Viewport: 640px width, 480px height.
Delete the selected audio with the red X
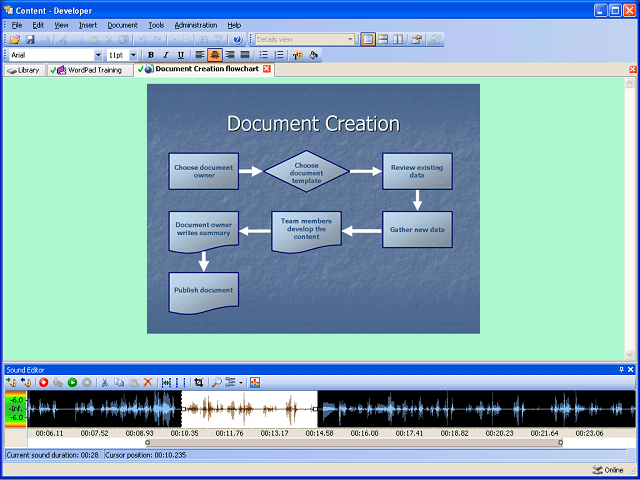coord(148,382)
